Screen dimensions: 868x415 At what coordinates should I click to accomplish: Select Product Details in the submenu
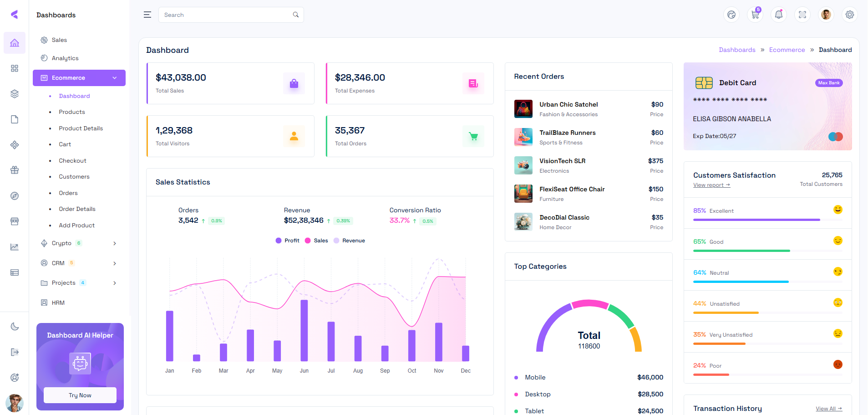pyautogui.click(x=81, y=128)
